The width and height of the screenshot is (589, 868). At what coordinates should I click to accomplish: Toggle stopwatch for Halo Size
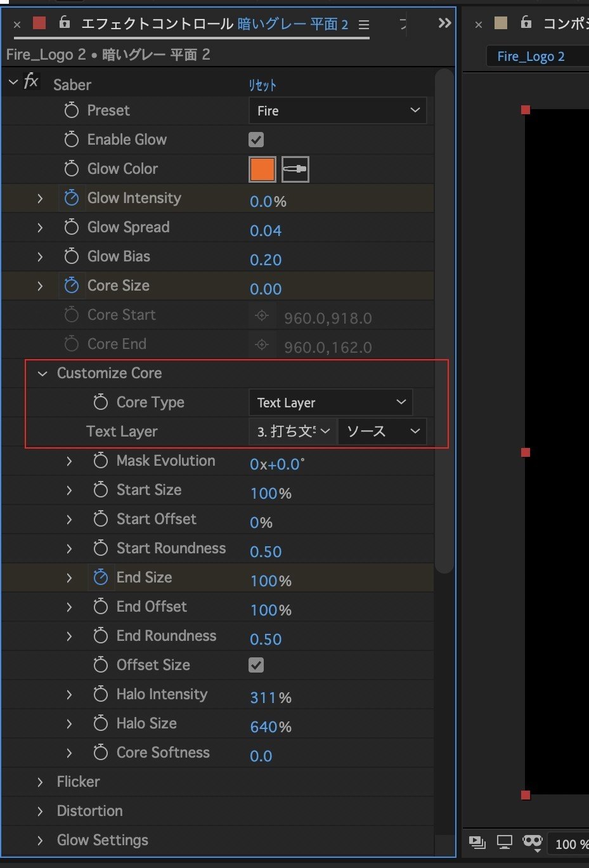pyautogui.click(x=101, y=723)
